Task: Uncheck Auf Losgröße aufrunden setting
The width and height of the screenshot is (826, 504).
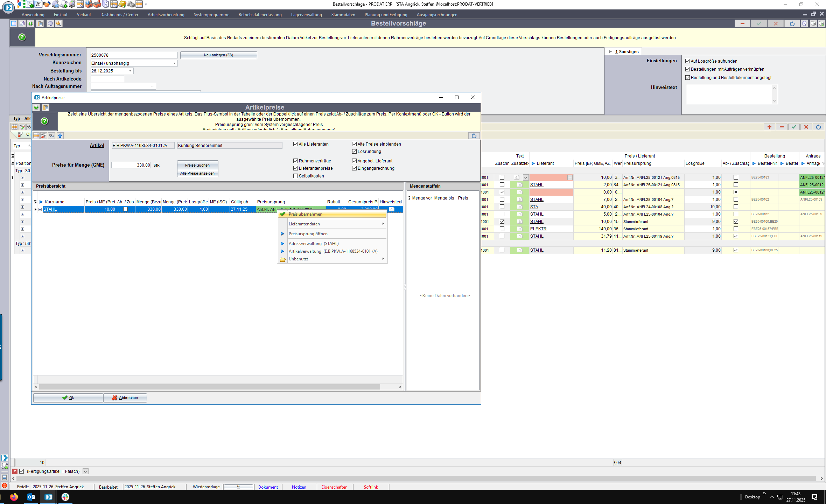Action: coord(687,61)
